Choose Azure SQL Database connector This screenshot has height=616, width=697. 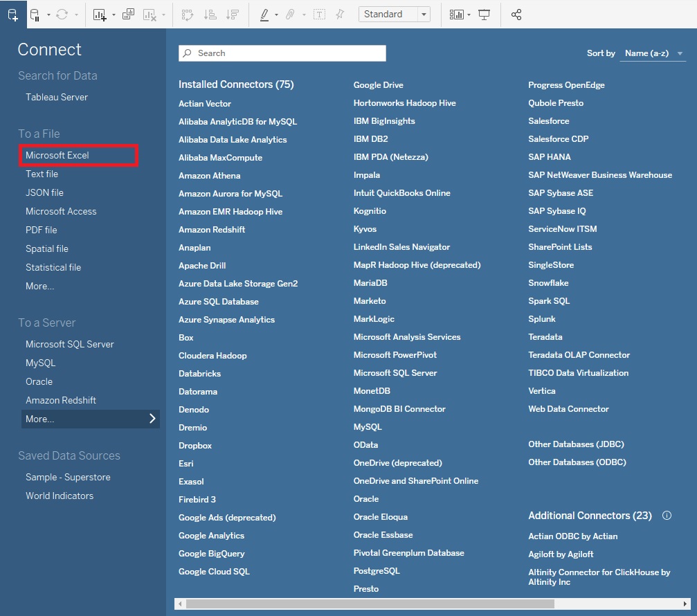(x=219, y=301)
